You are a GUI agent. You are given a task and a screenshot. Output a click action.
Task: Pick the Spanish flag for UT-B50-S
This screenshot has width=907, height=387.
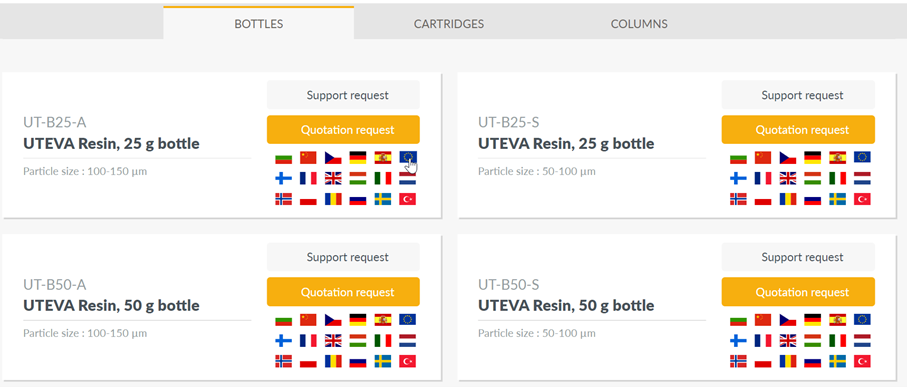838,319
